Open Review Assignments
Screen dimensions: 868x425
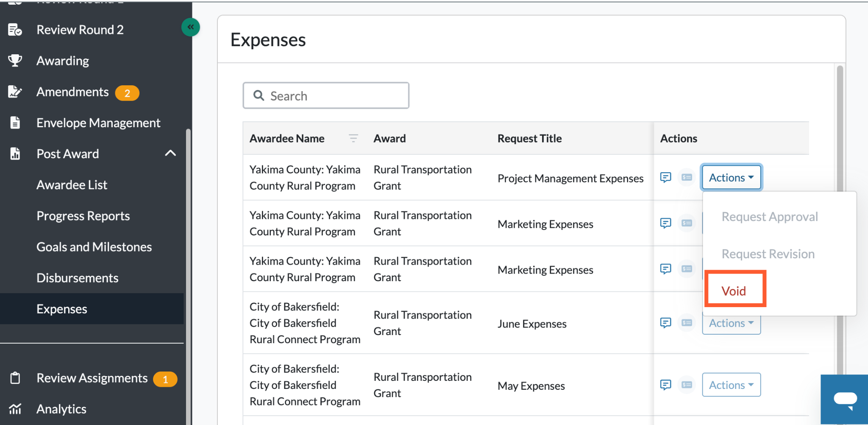[x=92, y=378]
